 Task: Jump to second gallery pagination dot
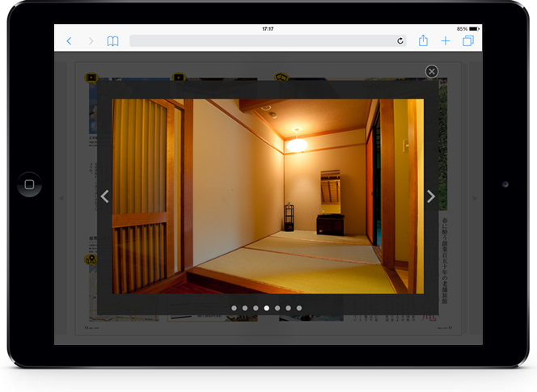tap(245, 308)
